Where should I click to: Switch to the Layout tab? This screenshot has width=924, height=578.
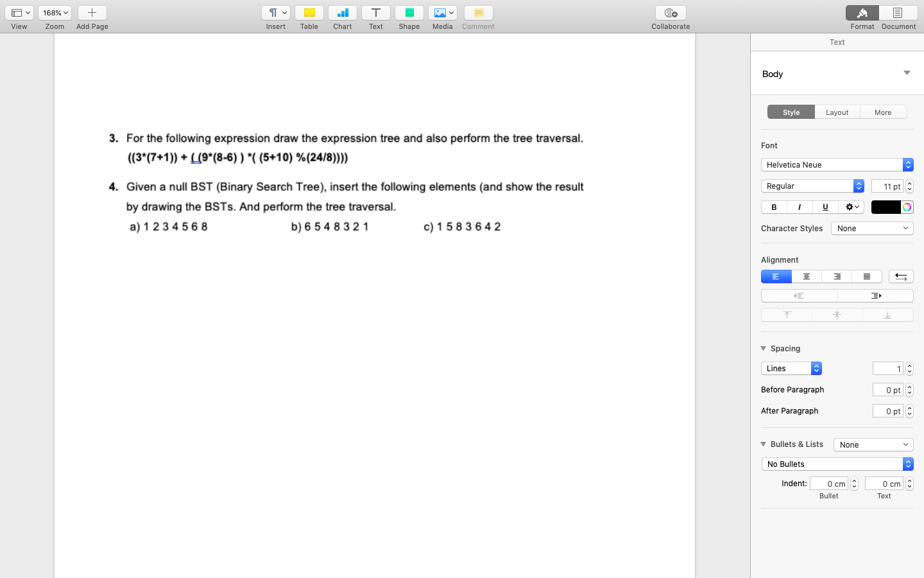pos(837,112)
